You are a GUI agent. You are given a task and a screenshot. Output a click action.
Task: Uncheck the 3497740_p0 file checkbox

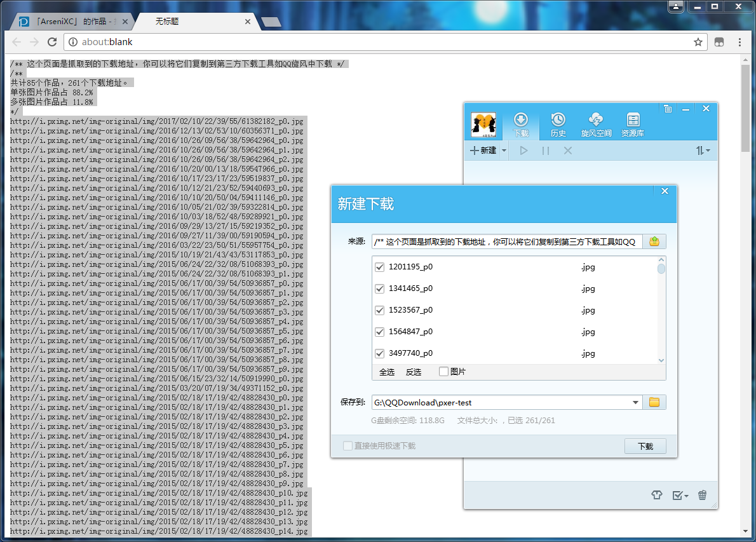[379, 353]
